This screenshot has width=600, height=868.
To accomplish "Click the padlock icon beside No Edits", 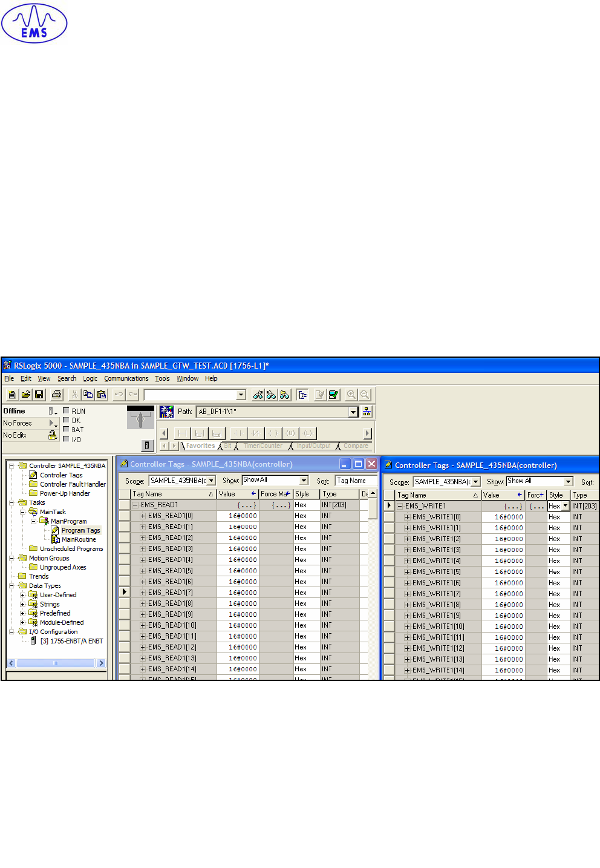I will coord(53,435).
